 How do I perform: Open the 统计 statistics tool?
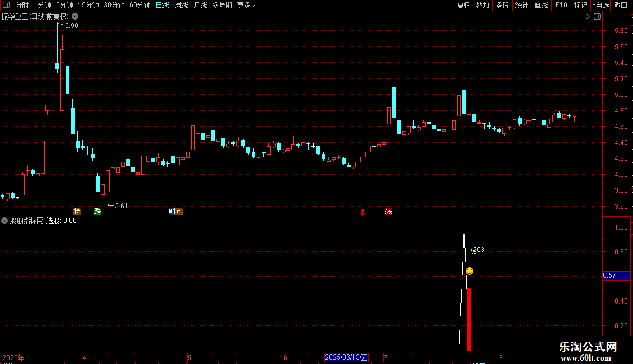click(x=521, y=5)
